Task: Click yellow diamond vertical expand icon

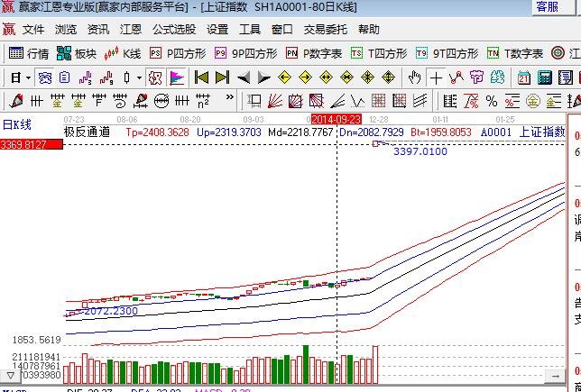Action: coord(388,77)
